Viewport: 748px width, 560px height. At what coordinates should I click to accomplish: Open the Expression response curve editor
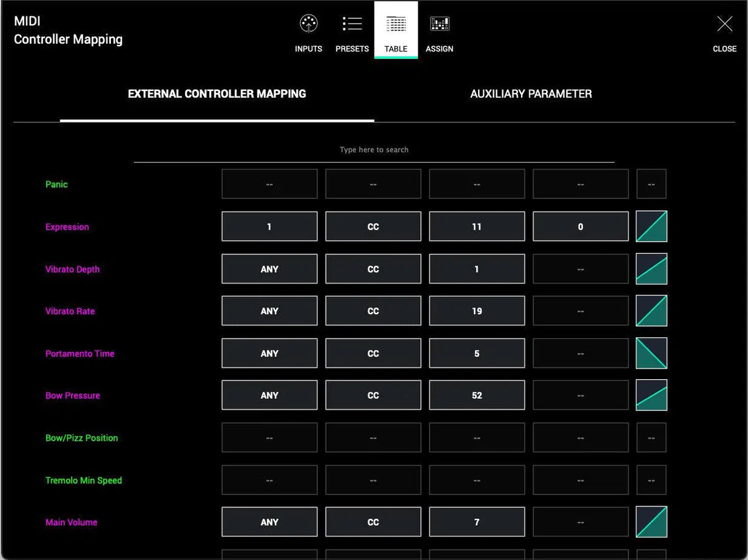(x=651, y=226)
